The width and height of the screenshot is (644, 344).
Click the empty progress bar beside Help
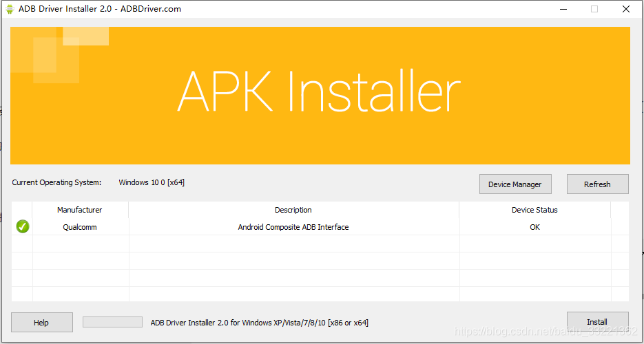(112, 322)
